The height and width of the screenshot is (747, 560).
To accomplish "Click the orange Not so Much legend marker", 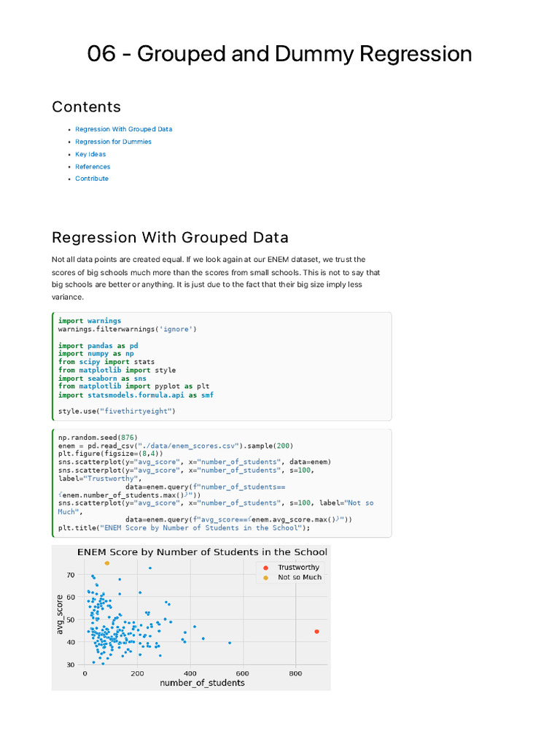I will click(265, 578).
